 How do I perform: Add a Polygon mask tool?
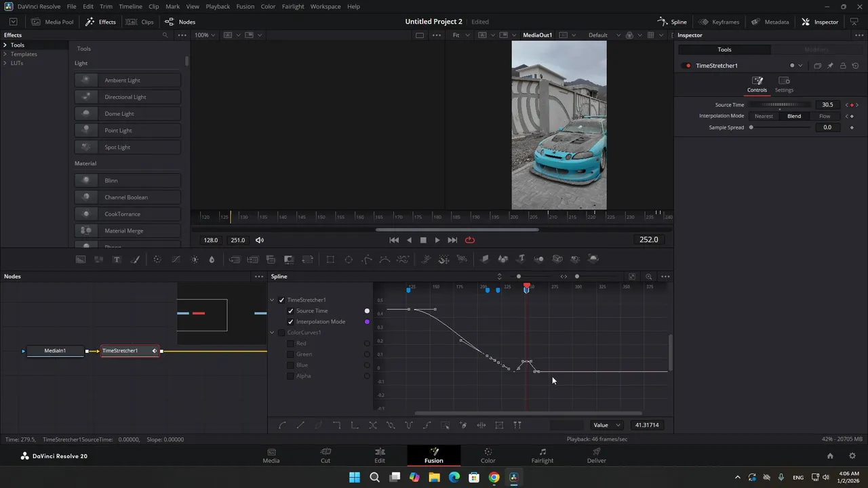click(367, 259)
